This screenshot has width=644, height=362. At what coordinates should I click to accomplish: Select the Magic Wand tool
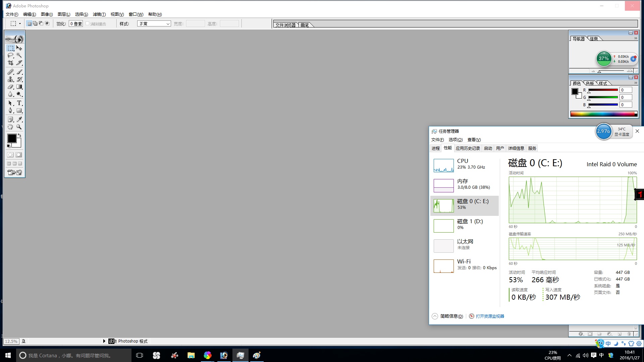click(x=19, y=55)
